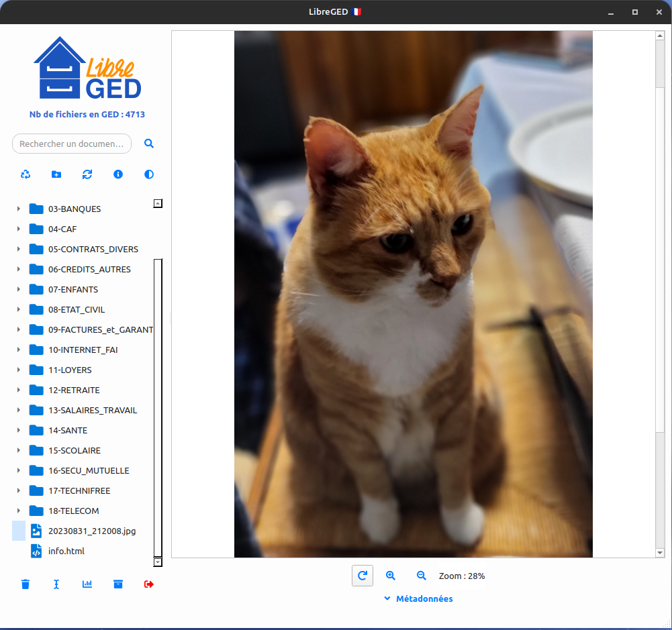The height and width of the screenshot is (630, 672).
Task: Open the statistics bar chart icon
Action: [x=87, y=584]
